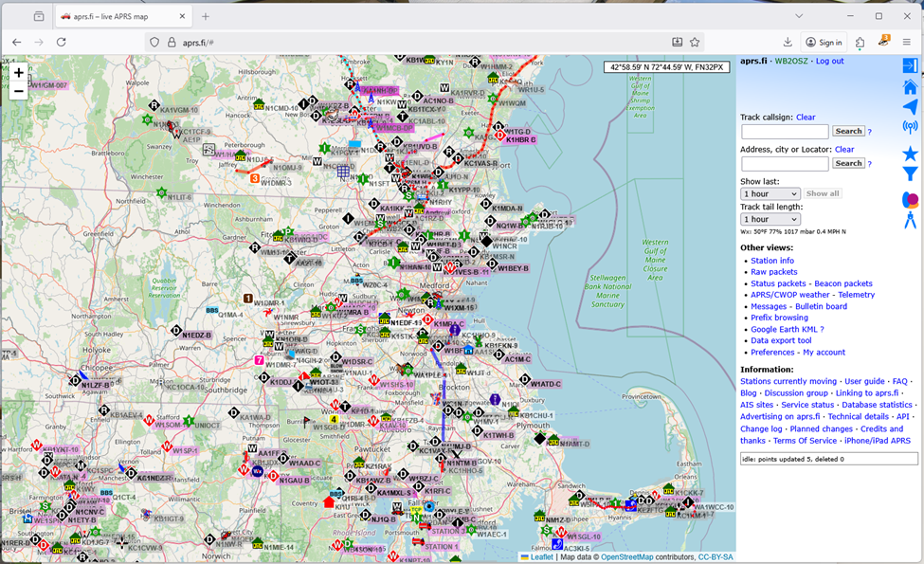This screenshot has width=924, height=564.
Task: Click the location arrow icon
Action: [x=910, y=107]
